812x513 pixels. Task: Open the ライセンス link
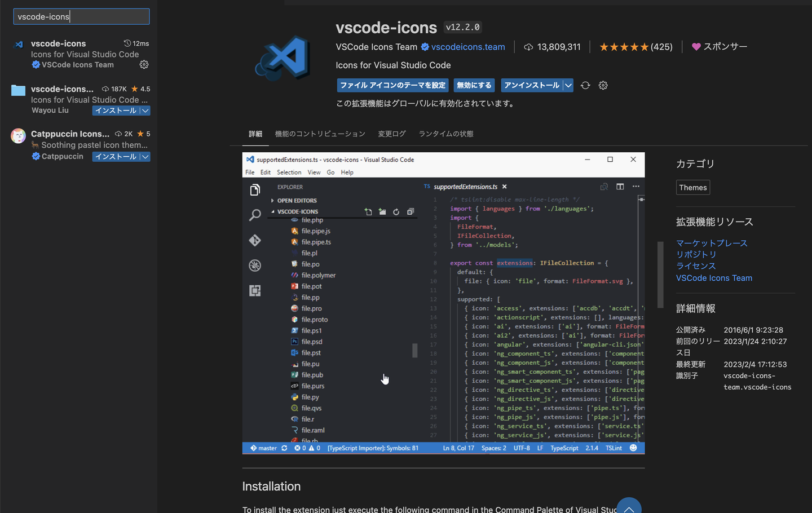696,266
